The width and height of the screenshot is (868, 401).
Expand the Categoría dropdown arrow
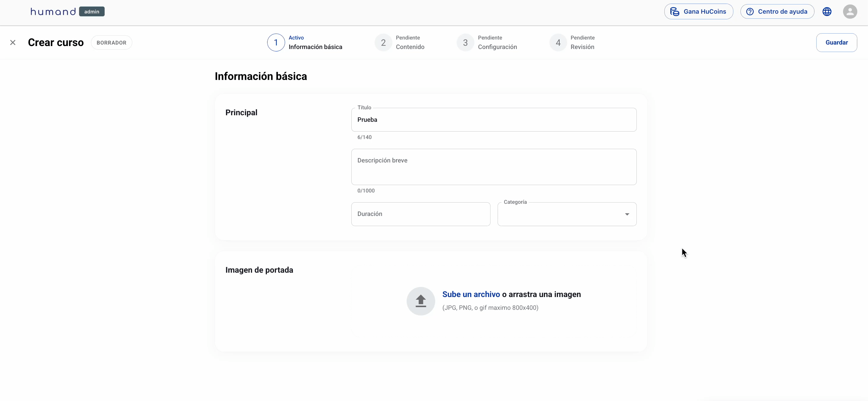(627, 214)
